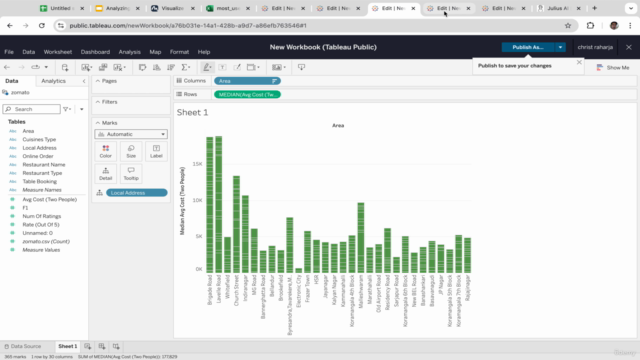Swap rows and columns using toolbar icon
Screen dimensions: 640x360
pos(142,67)
